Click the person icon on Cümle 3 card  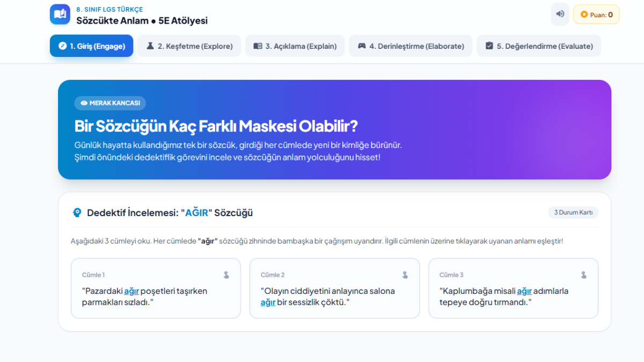point(583,275)
